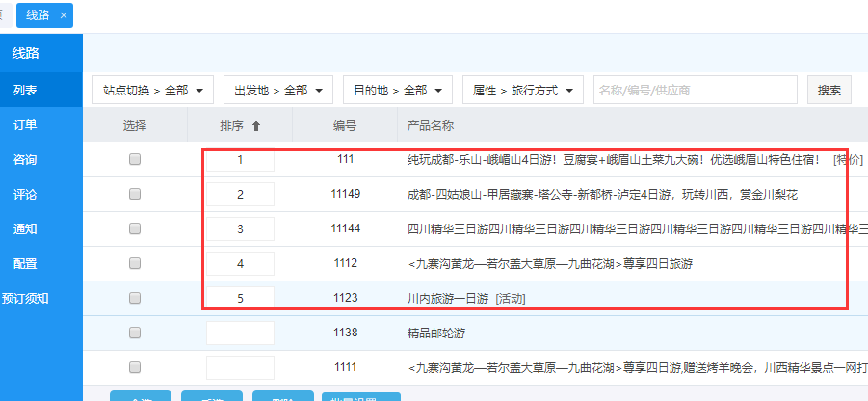Open 咨询 from the left menu
868x401 pixels.
click(26, 160)
